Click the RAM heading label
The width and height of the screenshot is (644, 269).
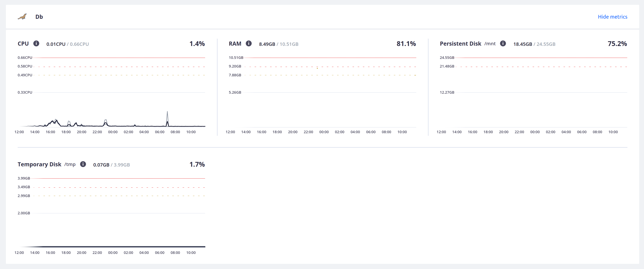[235, 44]
